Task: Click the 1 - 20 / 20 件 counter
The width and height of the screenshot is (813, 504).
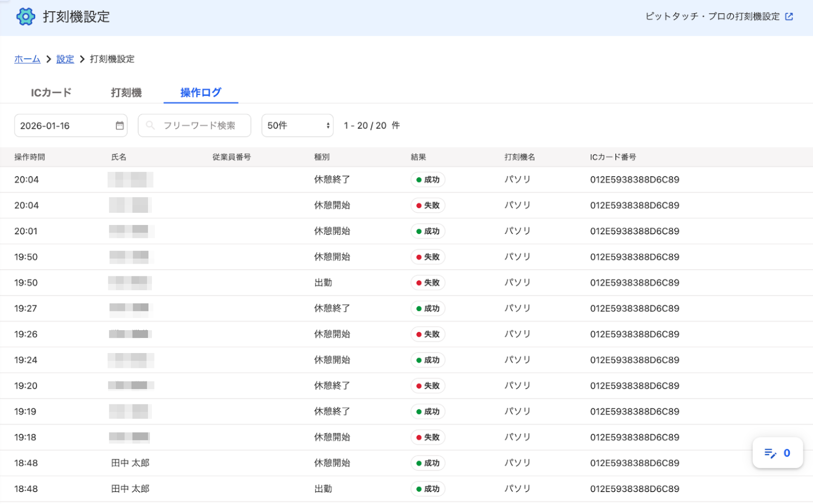Action: click(x=372, y=125)
